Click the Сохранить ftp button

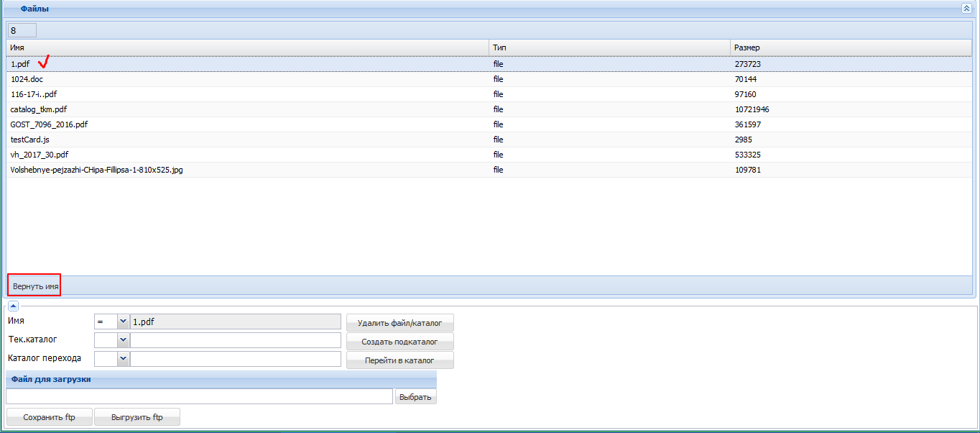[x=49, y=417]
